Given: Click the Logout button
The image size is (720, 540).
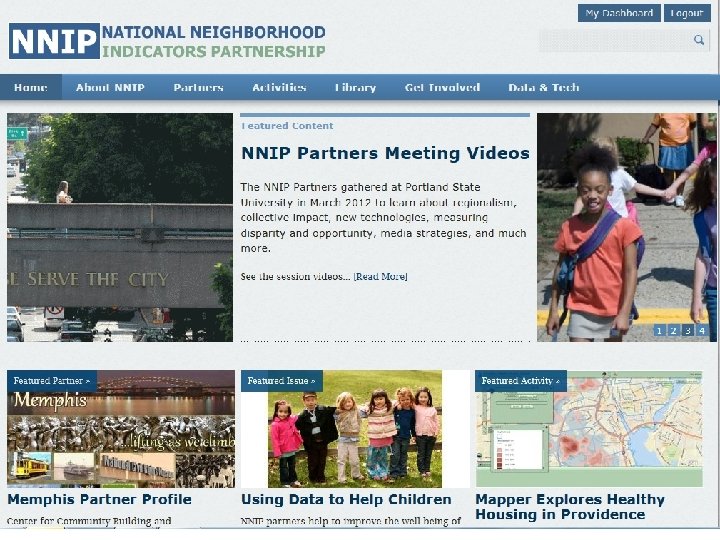Looking at the screenshot, I should pos(687,13).
